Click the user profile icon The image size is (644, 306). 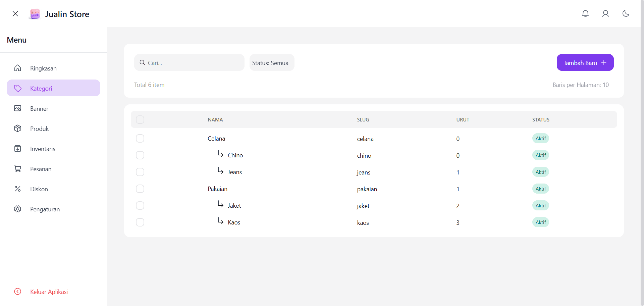pos(605,13)
